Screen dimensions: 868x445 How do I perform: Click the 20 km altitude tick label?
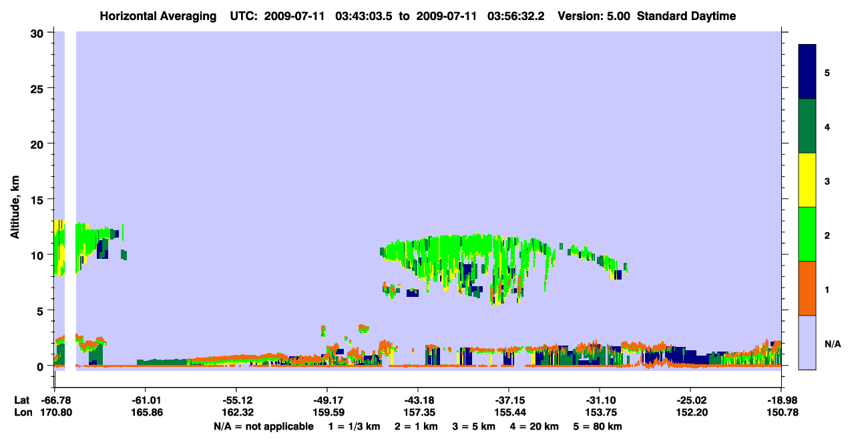coord(39,144)
